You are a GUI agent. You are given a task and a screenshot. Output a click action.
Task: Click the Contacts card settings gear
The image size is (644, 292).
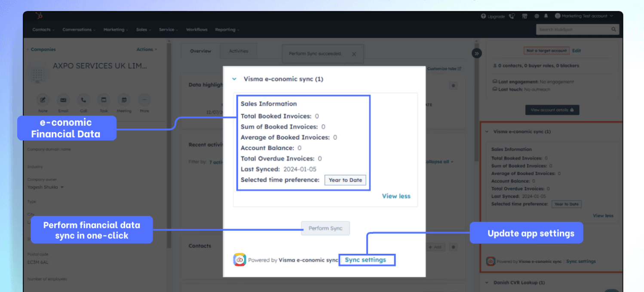453,247
